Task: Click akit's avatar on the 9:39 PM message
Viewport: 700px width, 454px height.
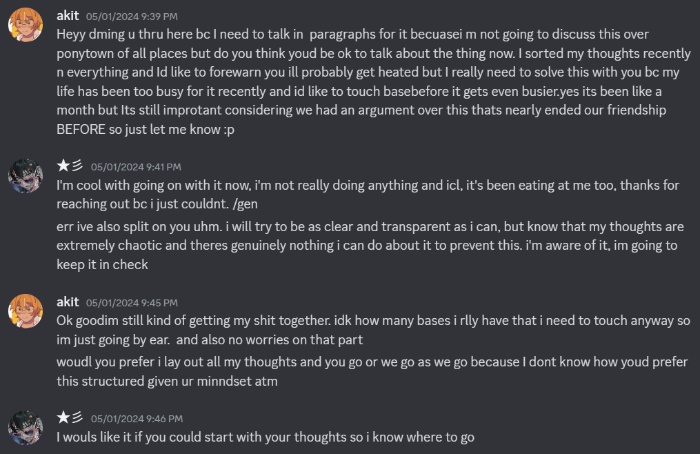Action: pos(25,28)
